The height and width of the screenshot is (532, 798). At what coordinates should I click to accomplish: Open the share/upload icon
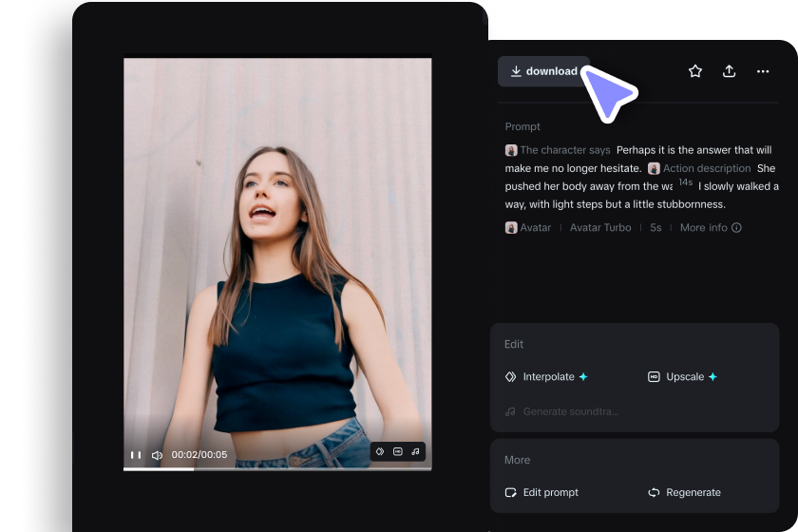point(730,71)
